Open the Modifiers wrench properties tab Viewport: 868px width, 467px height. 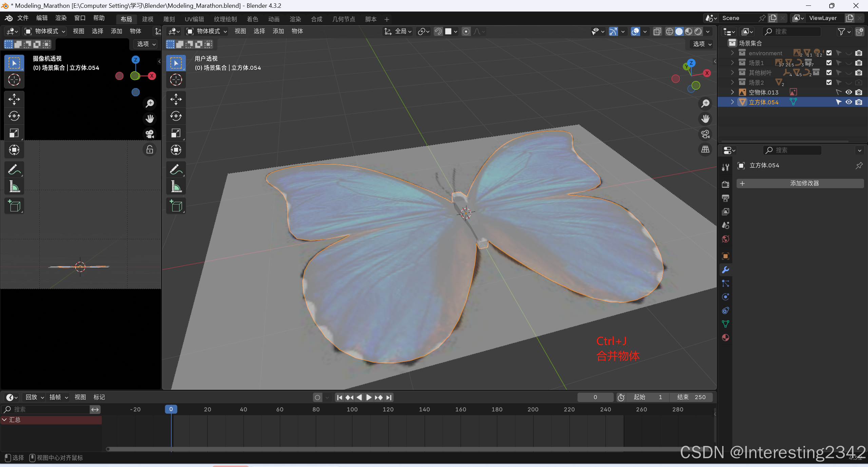click(x=726, y=270)
